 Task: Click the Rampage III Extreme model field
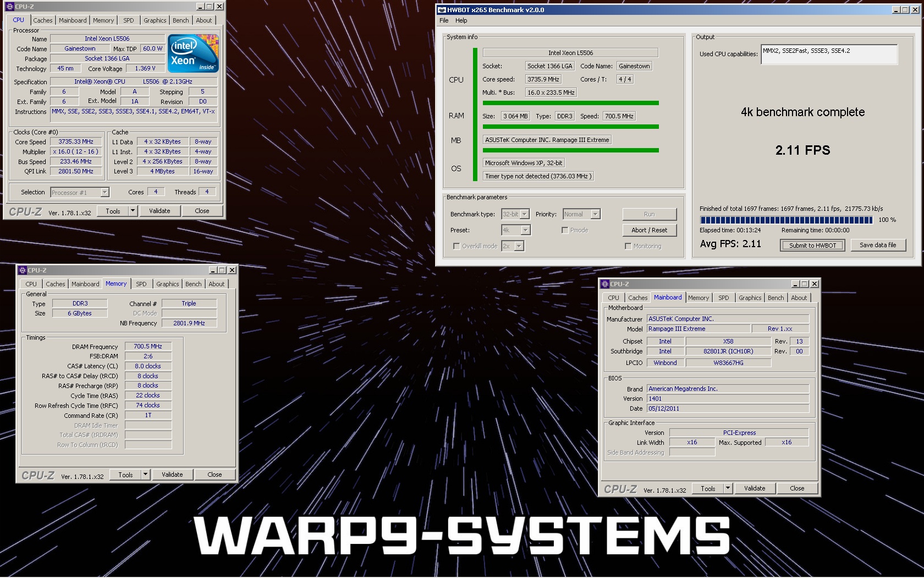[x=698, y=329]
